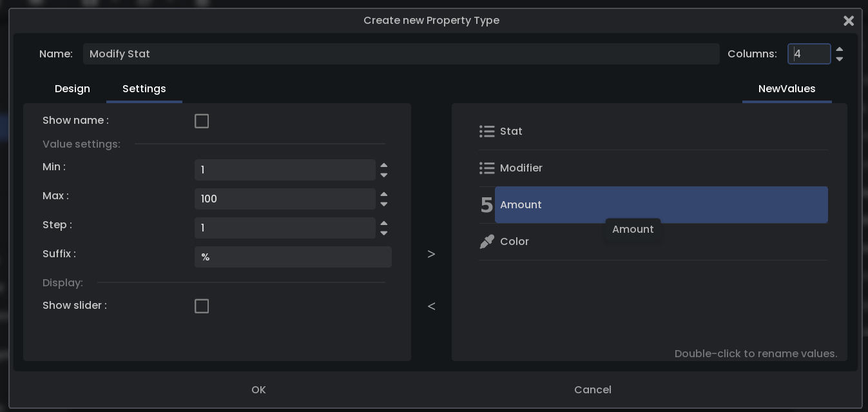
Task: Click the number icon beside Amount
Action: click(x=487, y=205)
